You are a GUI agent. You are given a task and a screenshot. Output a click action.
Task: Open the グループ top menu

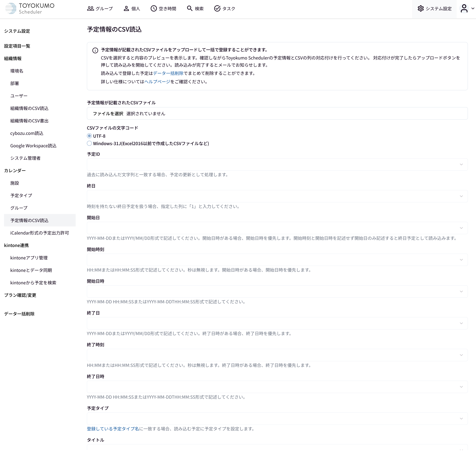pos(100,8)
